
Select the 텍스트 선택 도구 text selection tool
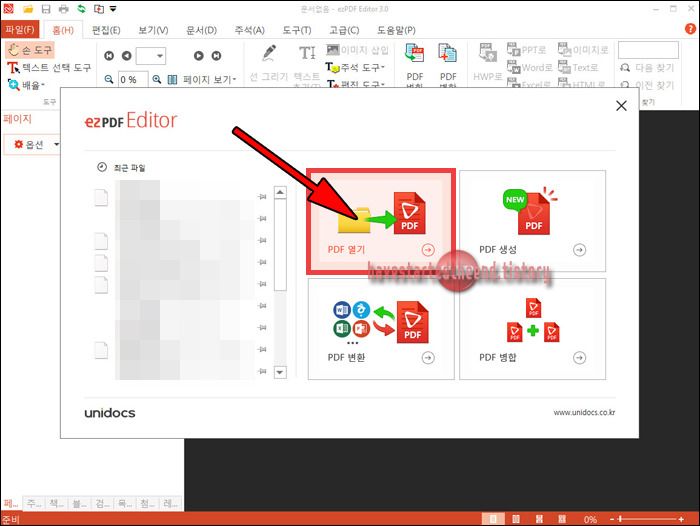[x=49, y=68]
